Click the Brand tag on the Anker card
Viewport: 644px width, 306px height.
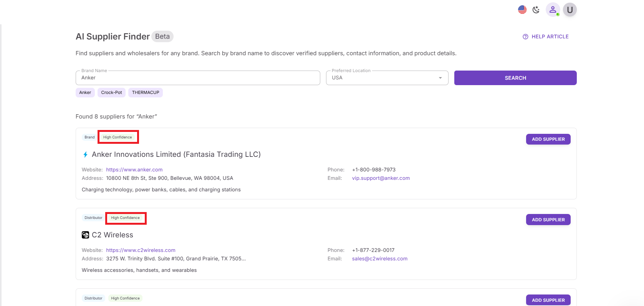[x=89, y=137]
